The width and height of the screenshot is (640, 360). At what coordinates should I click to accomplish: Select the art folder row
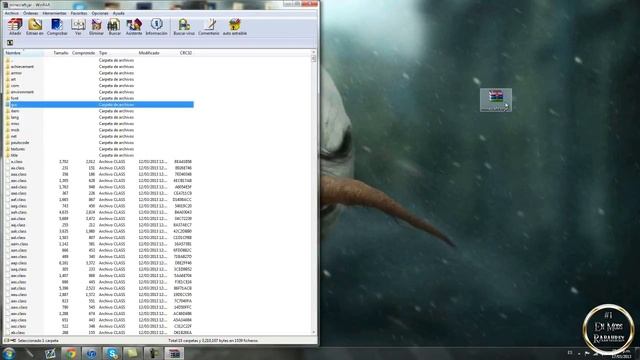coord(99,79)
